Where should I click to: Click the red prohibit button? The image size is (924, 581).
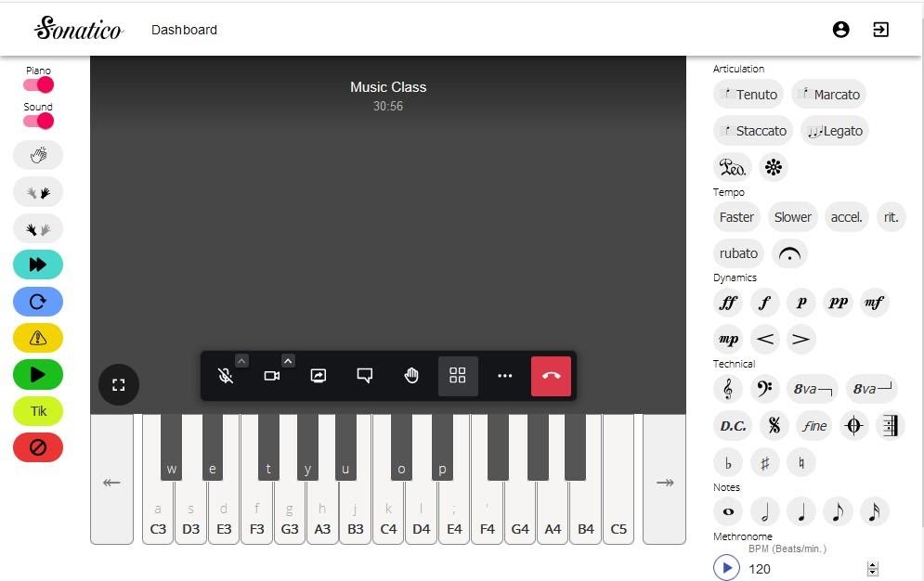[38, 447]
